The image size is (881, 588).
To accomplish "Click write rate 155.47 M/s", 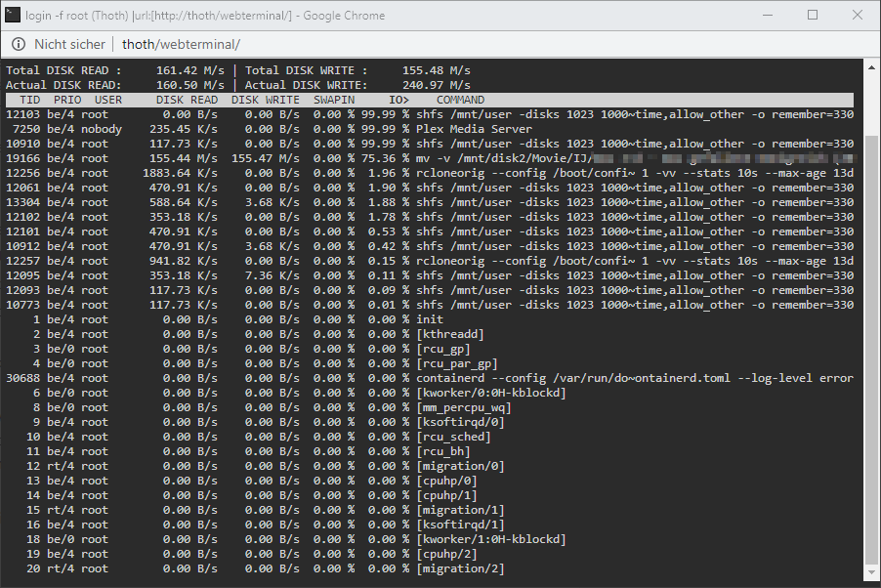I will pos(266,158).
